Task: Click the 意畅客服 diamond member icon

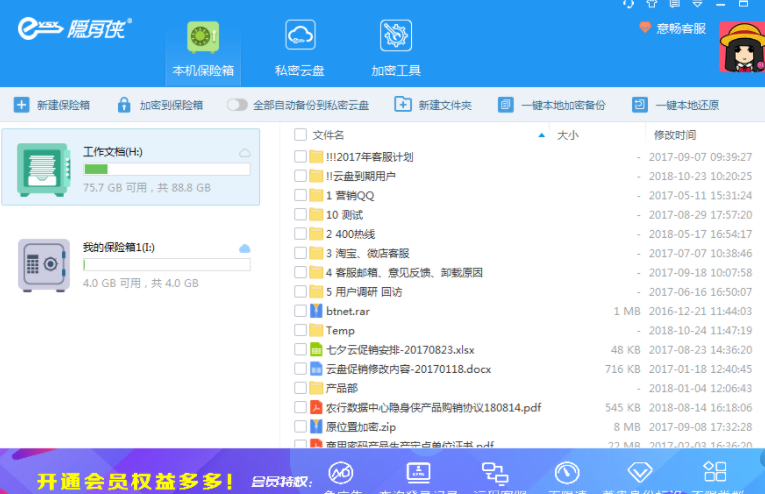Action: [646, 28]
